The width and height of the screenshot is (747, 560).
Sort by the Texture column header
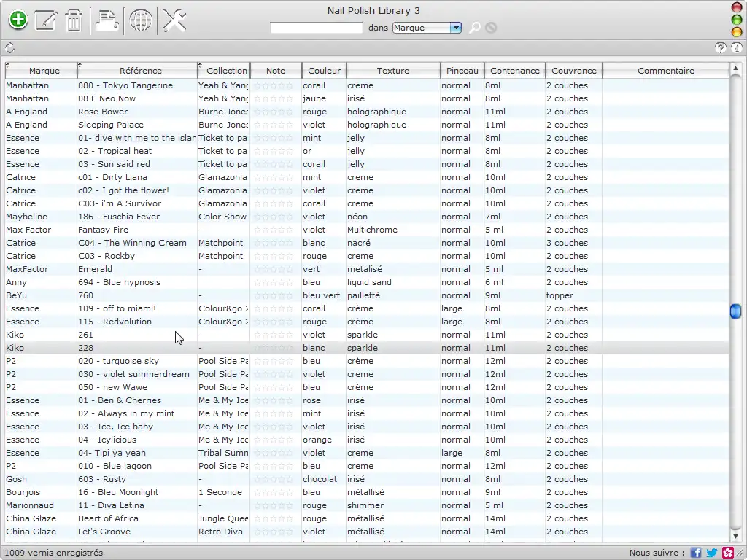click(x=393, y=71)
